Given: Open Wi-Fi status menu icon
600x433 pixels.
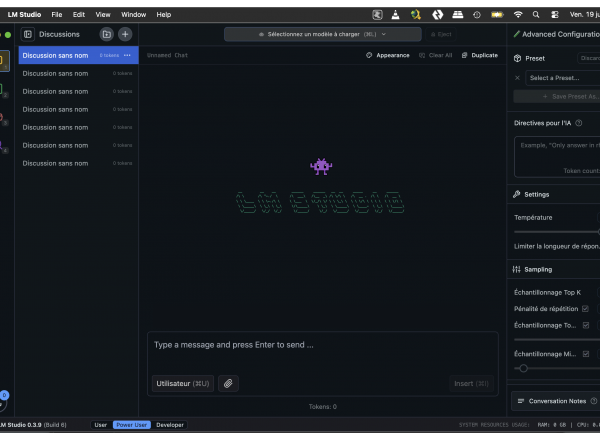Looking at the screenshot, I should [x=518, y=15].
